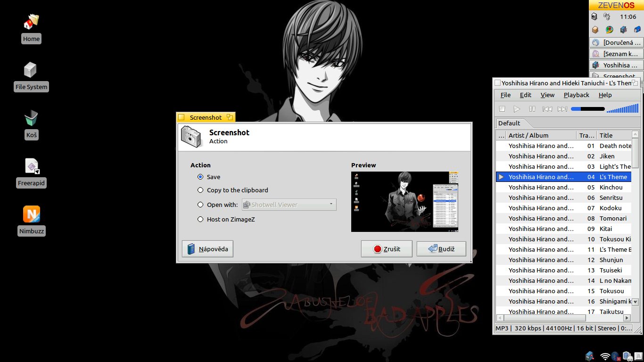Viewport: 644px width, 362px height.
Task: Open the package box launcher in the panel
Action: click(595, 30)
